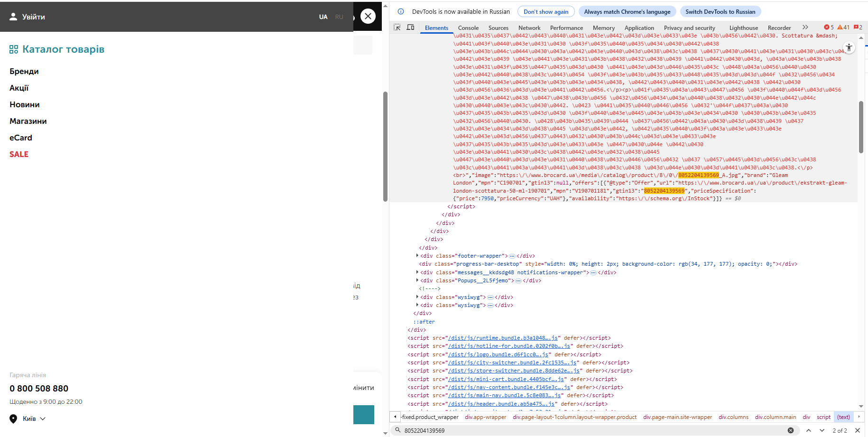Screen dimensions: 868x437
Task: Click the magnifier icon in search bar
Action: coord(397,430)
